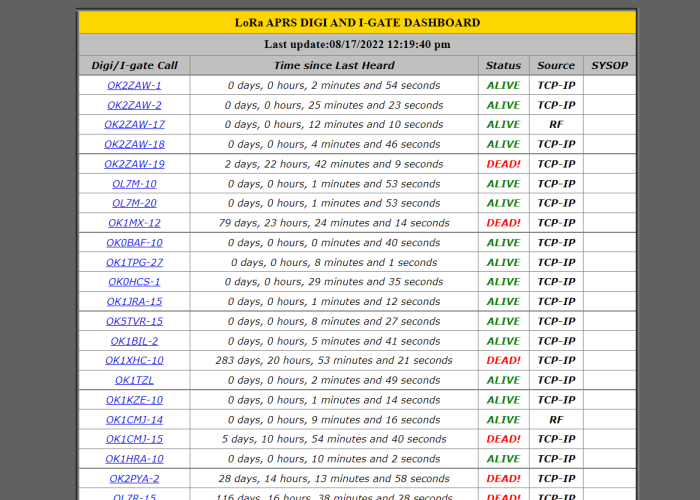The image size is (700, 500).
Task: Click the OK1TZL callsign link
Action: (x=134, y=380)
